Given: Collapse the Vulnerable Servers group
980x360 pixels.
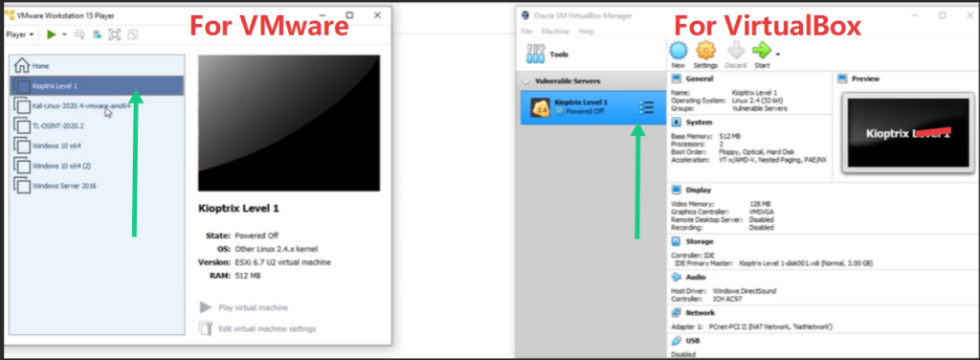Looking at the screenshot, I should [x=525, y=81].
